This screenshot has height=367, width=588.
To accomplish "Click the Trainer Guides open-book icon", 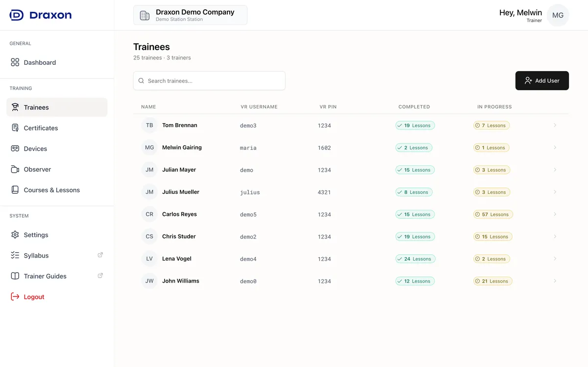I will click(x=15, y=276).
